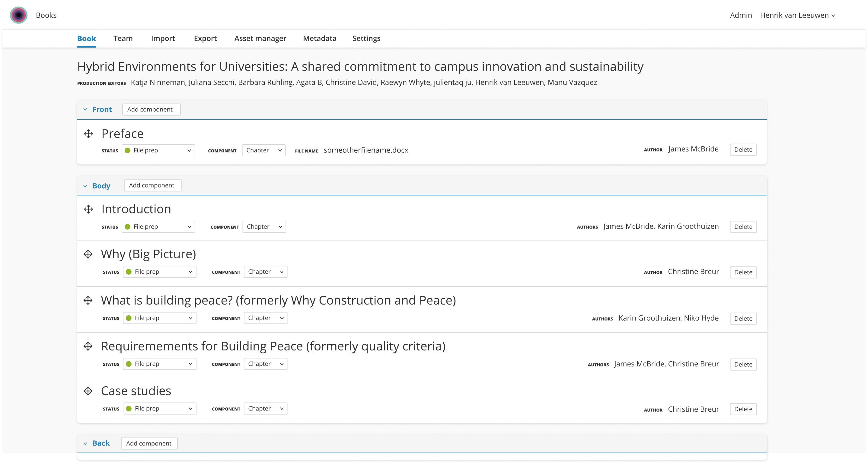Image resolution: width=868 pixels, height=463 pixels.
Task: Open Case studies component dropdown
Action: (x=266, y=408)
